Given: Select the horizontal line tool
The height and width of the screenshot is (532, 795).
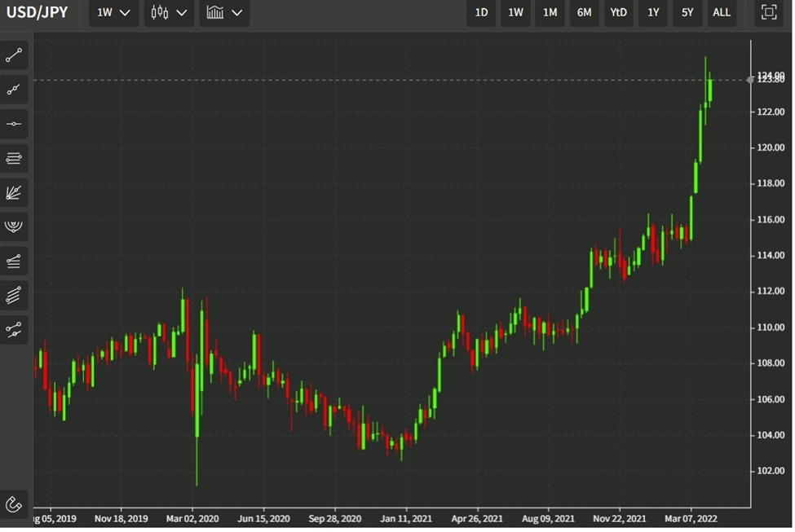Looking at the screenshot, I should [x=13, y=124].
